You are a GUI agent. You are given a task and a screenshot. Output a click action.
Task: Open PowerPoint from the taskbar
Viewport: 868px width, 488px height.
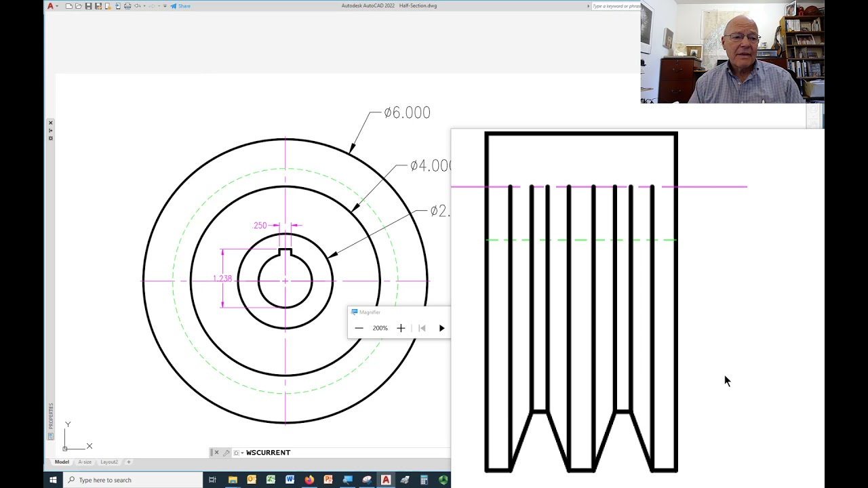pyautogui.click(x=328, y=480)
